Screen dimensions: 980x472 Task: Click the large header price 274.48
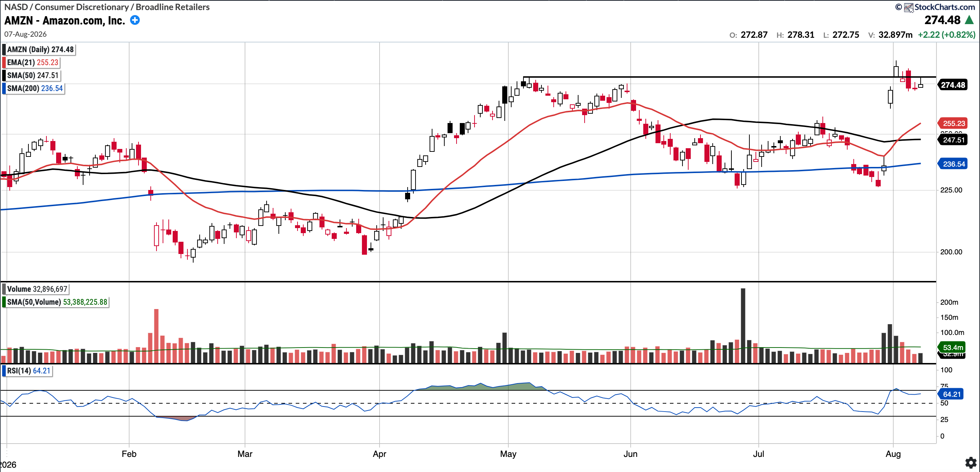point(942,20)
